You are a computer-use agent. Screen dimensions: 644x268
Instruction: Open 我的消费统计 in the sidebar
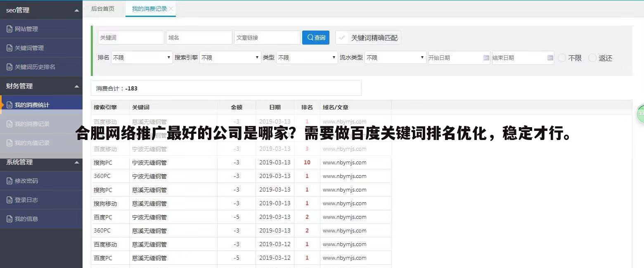(x=41, y=105)
